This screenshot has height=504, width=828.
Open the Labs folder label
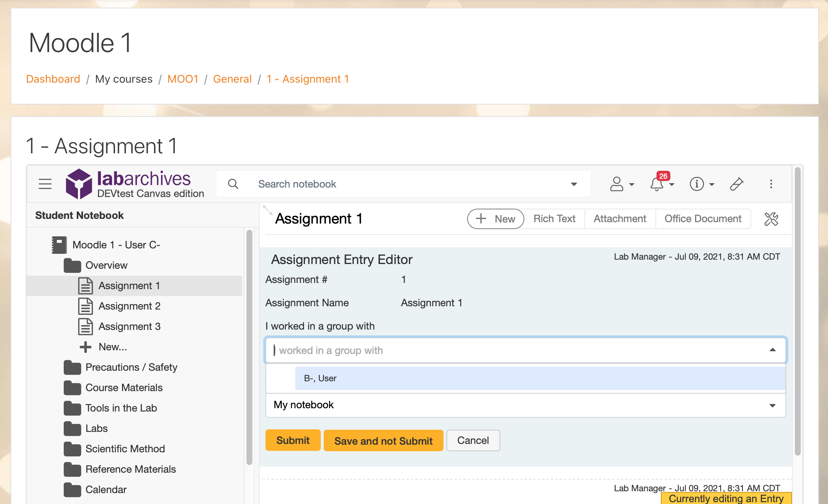coord(96,429)
